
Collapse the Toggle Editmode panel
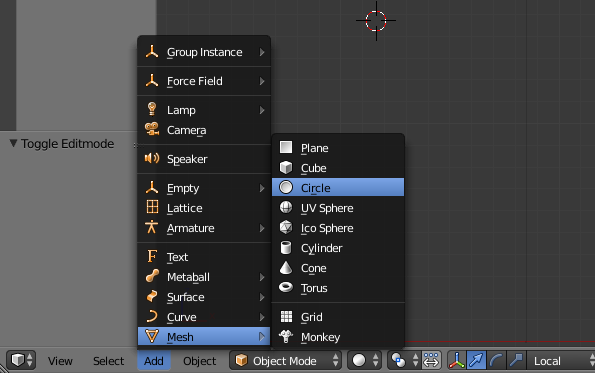pos(13,143)
